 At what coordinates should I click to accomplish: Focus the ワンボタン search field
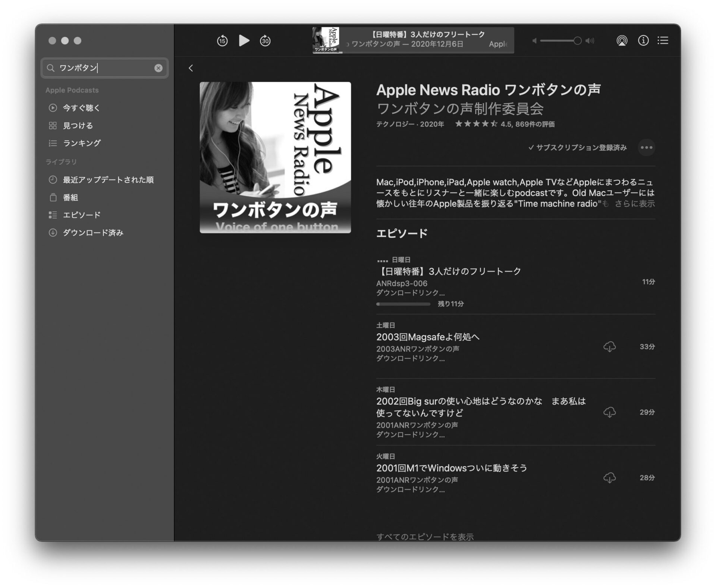click(105, 68)
